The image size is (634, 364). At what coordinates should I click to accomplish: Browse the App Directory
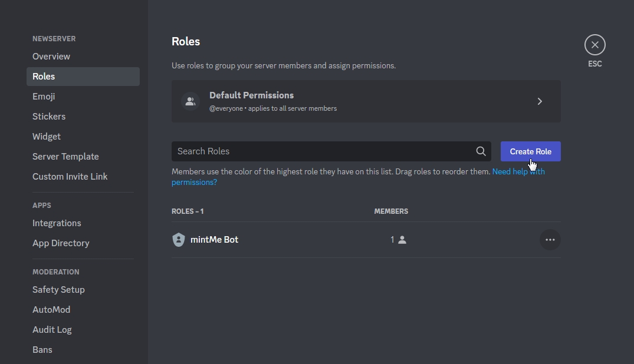pos(61,243)
